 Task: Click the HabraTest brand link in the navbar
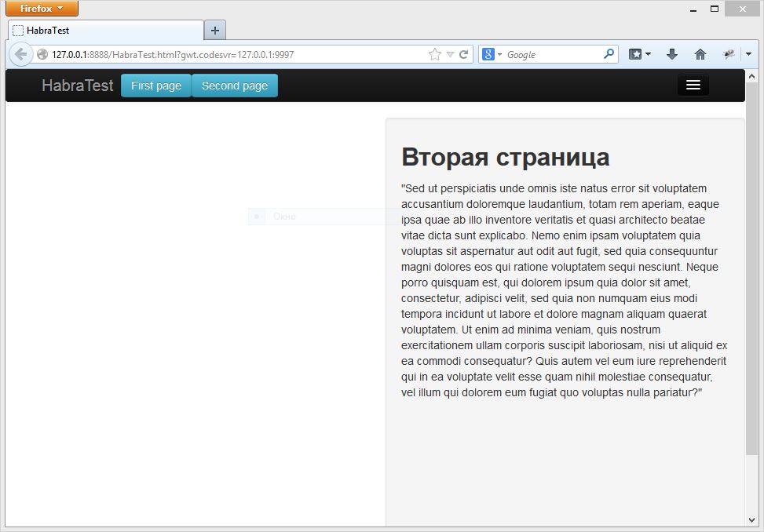coord(77,86)
